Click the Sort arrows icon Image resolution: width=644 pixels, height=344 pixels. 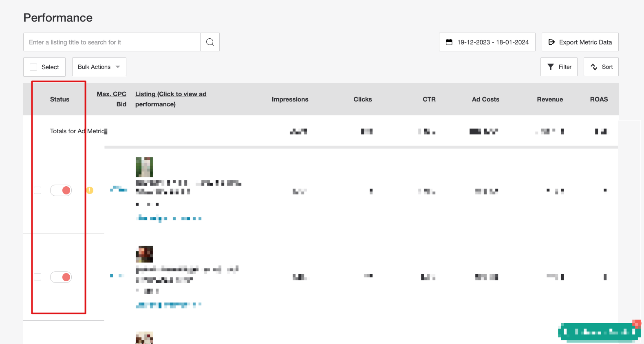[594, 67]
